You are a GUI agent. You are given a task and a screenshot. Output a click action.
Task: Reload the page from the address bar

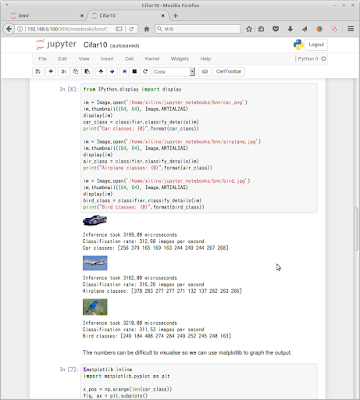[132, 29]
